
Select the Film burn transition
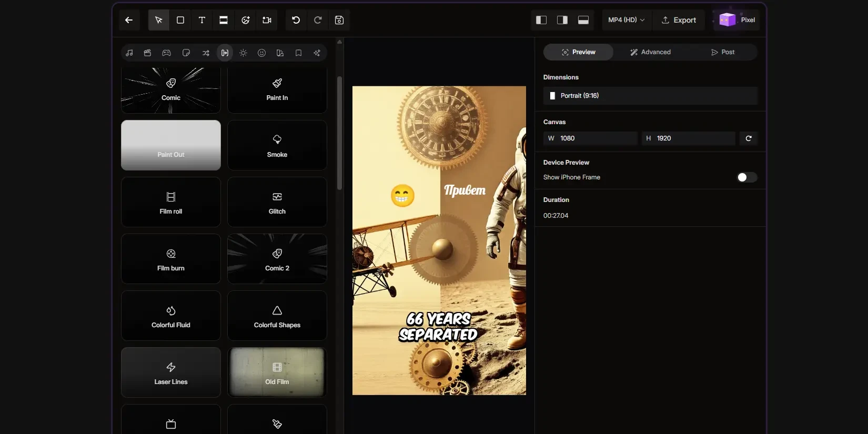point(171,259)
